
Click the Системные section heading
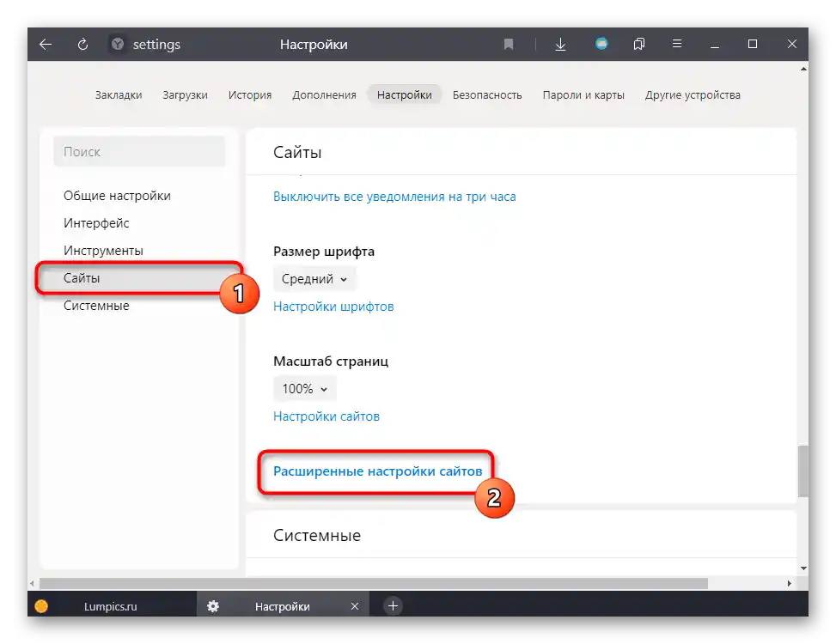point(317,535)
